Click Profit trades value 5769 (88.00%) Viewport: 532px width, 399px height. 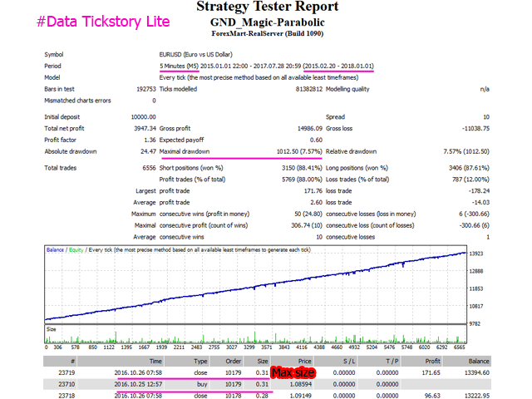point(302,180)
